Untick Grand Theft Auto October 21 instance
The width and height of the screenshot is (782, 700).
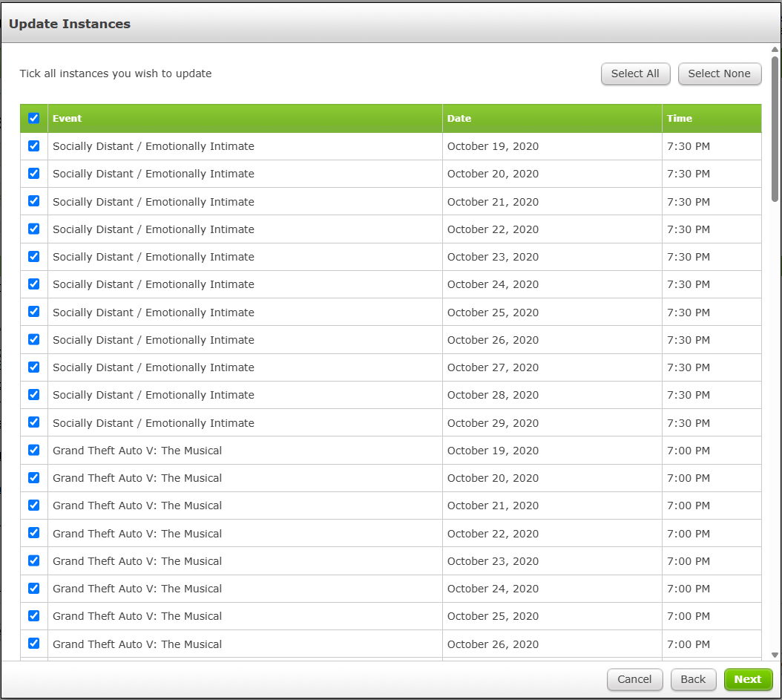pyautogui.click(x=33, y=506)
